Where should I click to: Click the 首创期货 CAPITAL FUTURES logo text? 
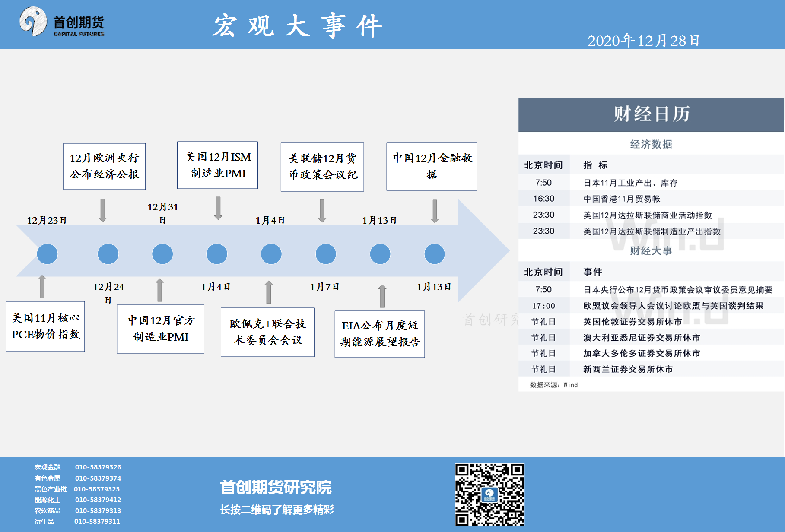[79, 26]
